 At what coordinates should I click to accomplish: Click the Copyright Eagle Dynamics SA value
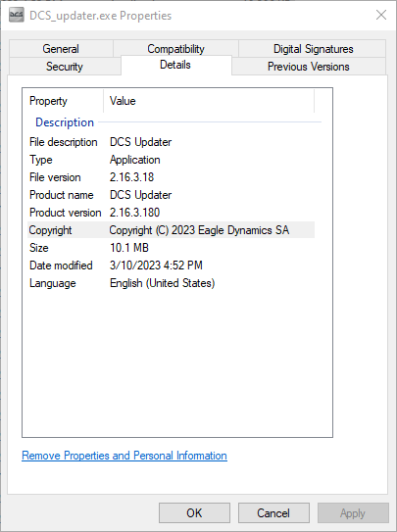(x=199, y=230)
